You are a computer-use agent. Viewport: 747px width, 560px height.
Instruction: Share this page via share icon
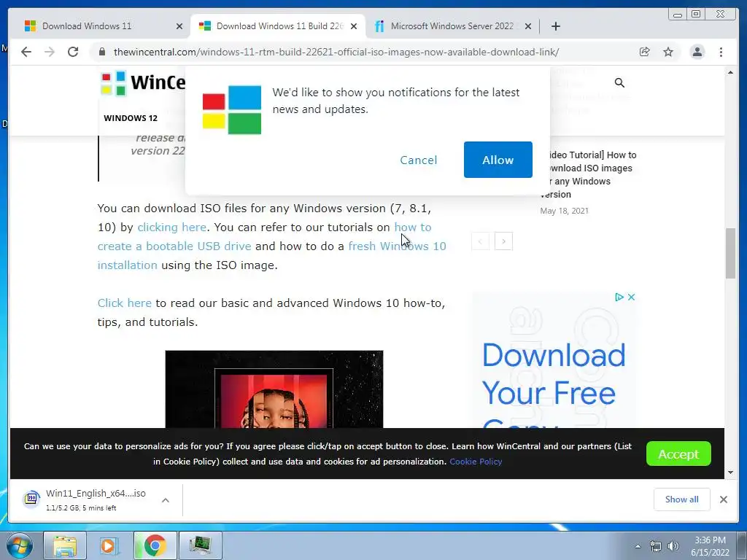[x=645, y=52]
